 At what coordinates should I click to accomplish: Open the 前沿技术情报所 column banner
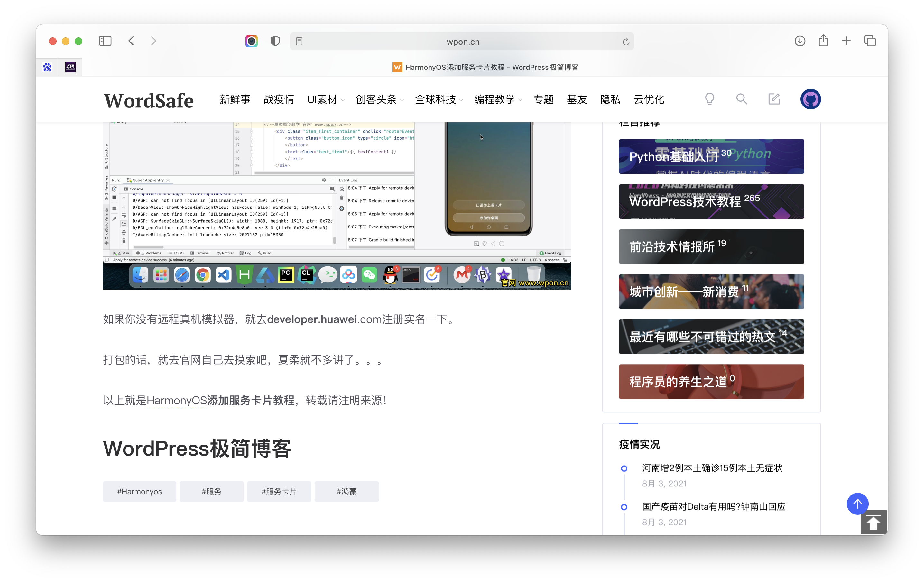tap(711, 246)
